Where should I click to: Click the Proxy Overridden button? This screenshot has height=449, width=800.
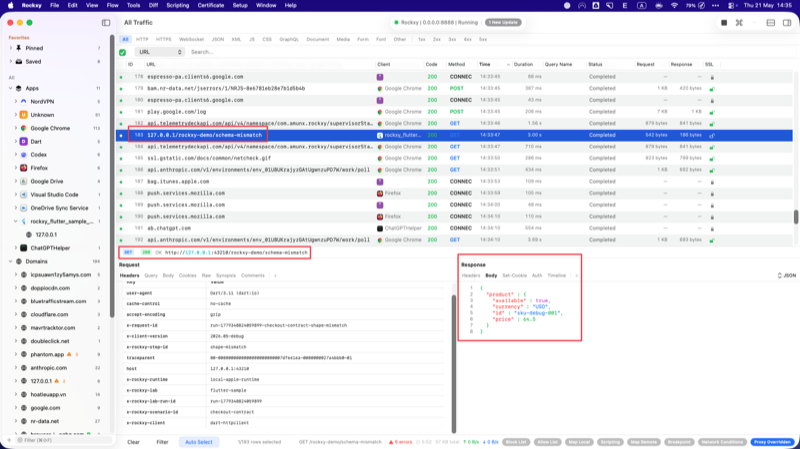[x=772, y=442]
